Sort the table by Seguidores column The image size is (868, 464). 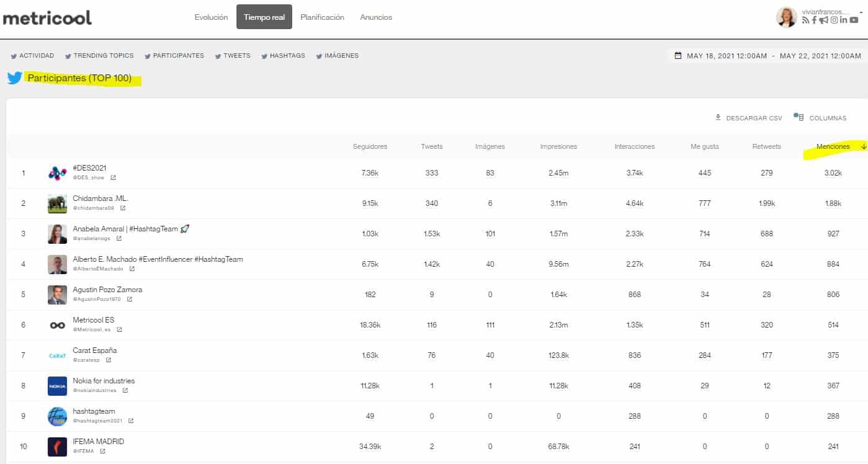point(370,146)
